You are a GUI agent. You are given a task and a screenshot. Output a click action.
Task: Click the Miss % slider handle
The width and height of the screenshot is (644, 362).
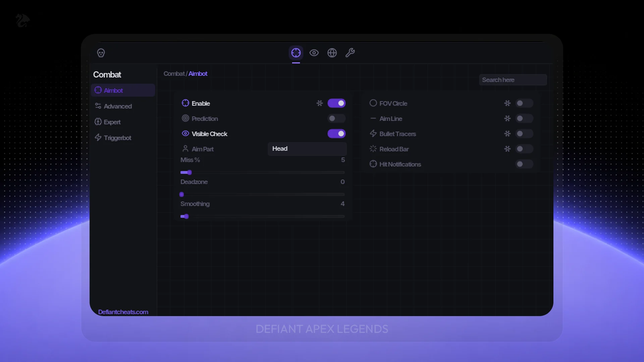(190, 172)
